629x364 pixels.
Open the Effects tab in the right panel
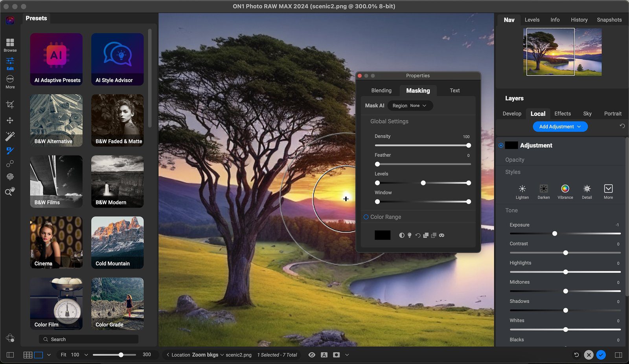(563, 113)
